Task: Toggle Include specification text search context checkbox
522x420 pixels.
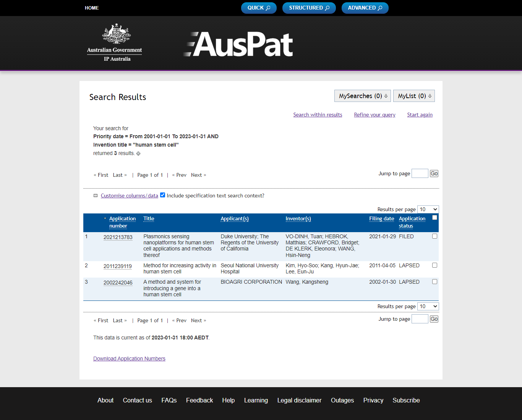Action: click(x=163, y=195)
